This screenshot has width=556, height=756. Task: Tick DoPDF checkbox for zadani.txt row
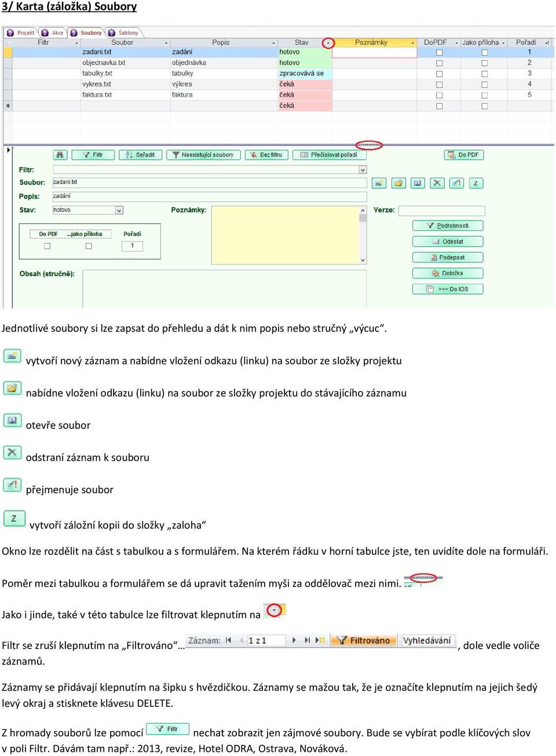(439, 53)
